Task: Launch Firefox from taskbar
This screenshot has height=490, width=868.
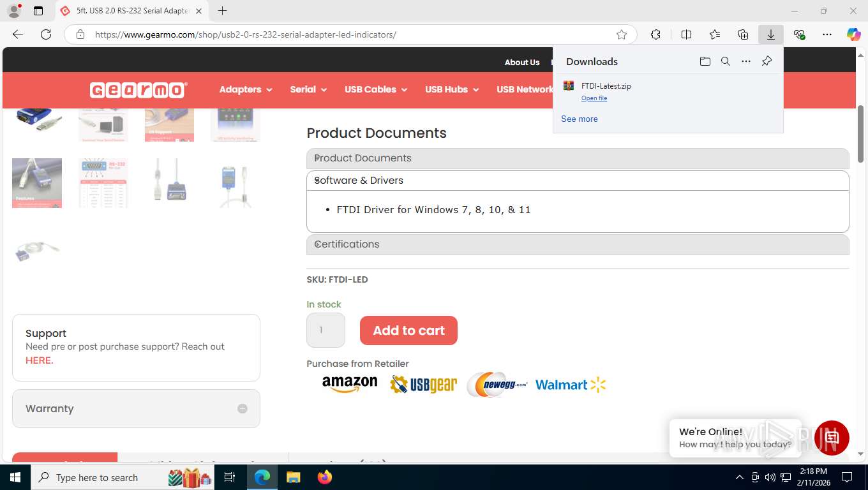Action: [325, 477]
